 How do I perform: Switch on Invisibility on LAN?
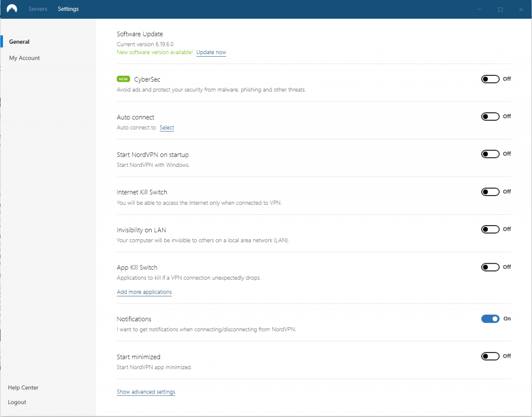(490, 229)
